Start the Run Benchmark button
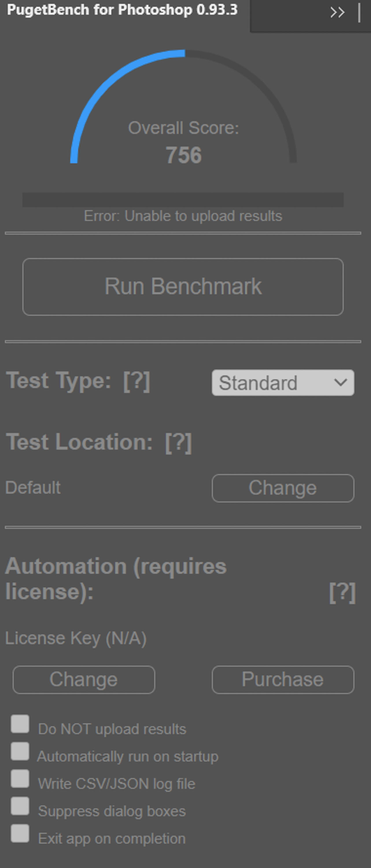 [183, 287]
